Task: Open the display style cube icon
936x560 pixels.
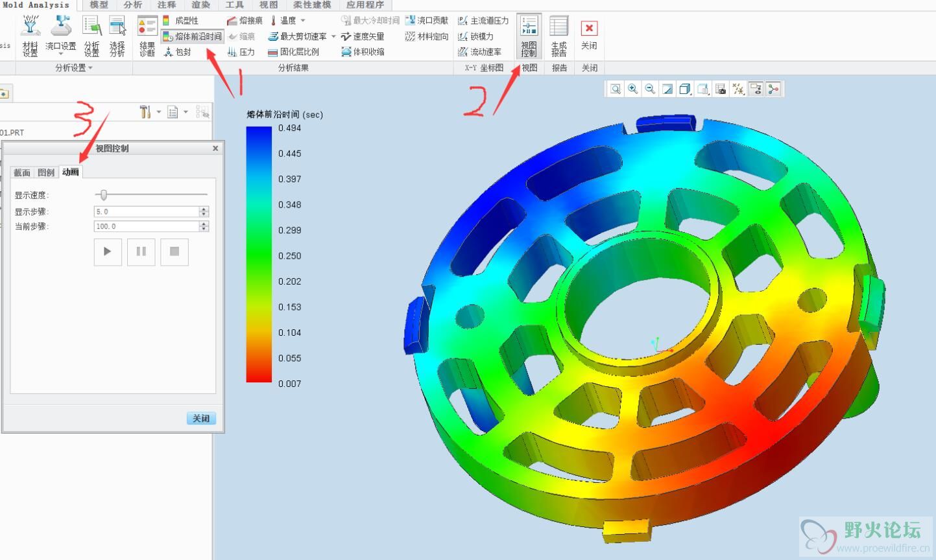Action: [x=685, y=89]
